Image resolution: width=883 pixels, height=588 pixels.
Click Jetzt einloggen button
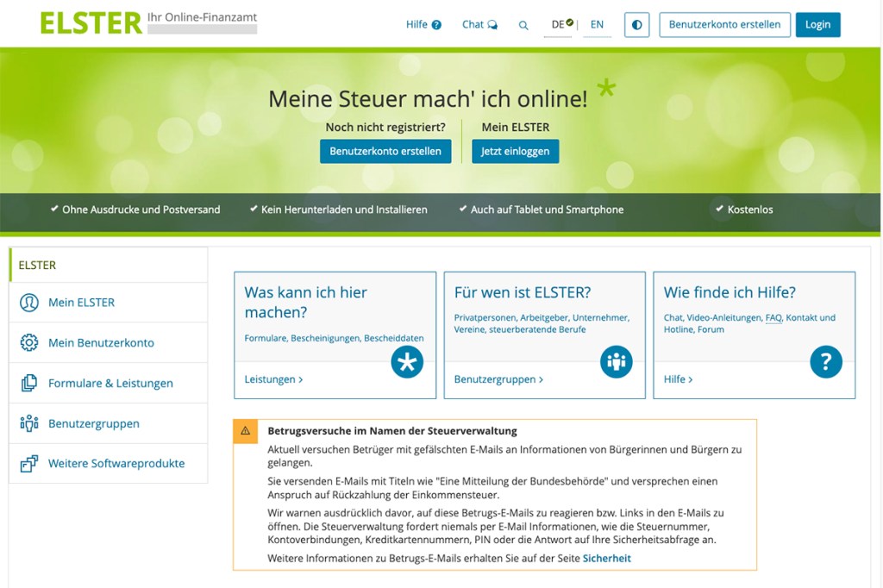pyautogui.click(x=515, y=152)
